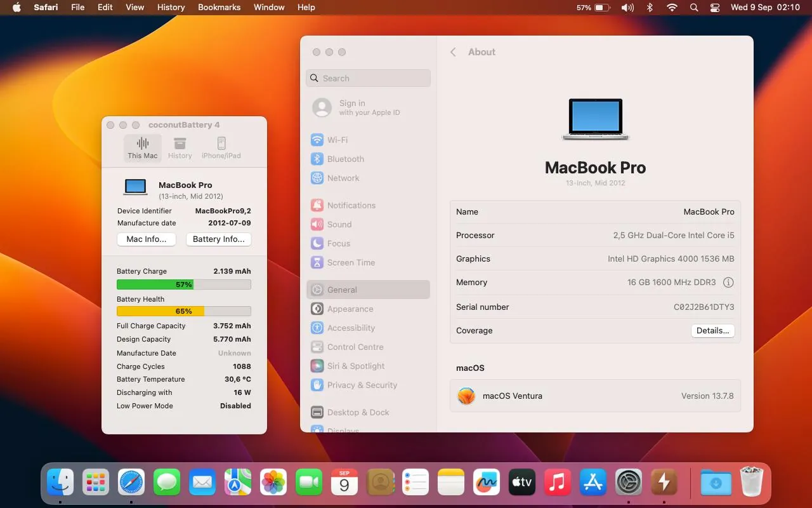The width and height of the screenshot is (812, 508).
Task: Open Focus settings in the sidebar
Action: [x=368, y=243]
